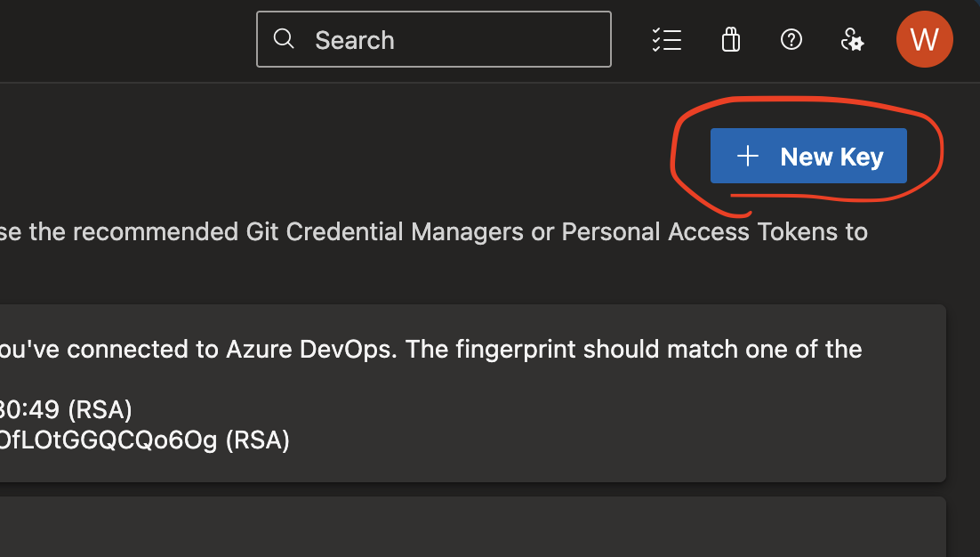Open account options from the W avatar
Screen dimensions: 980x557
pyautogui.click(x=924, y=39)
